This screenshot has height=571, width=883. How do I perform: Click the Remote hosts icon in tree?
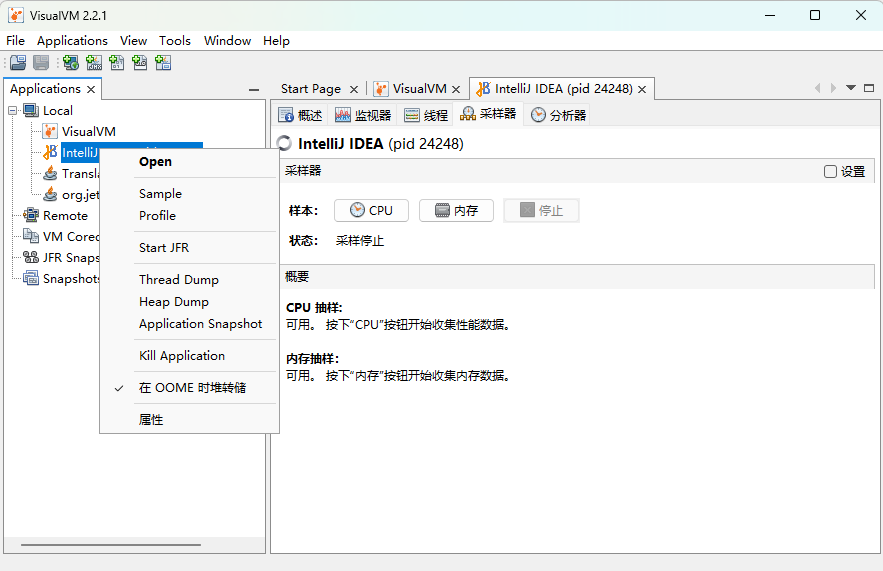click(31, 215)
